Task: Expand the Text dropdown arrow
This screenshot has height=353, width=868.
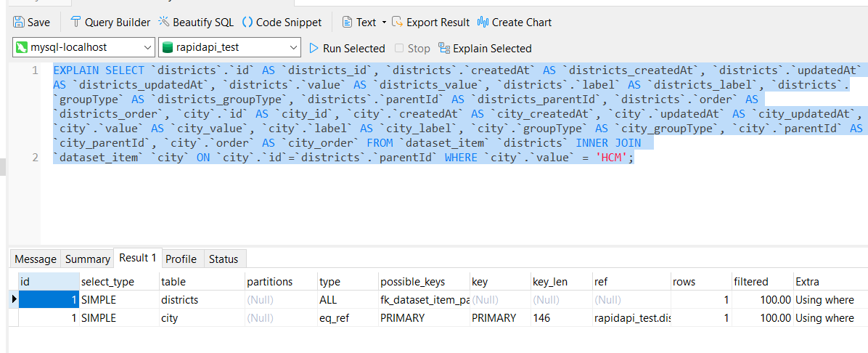Action: (384, 23)
